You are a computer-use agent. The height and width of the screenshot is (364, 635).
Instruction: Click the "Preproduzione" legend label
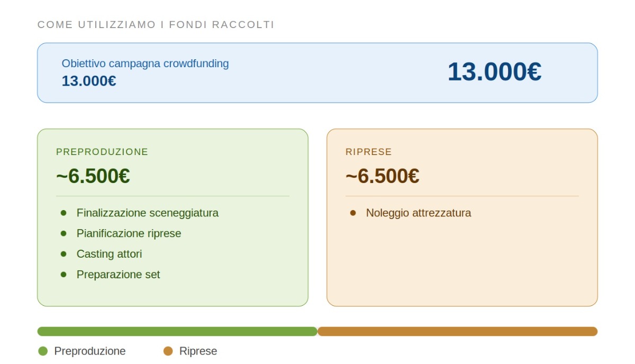pyautogui.click(x=89, y=351)
